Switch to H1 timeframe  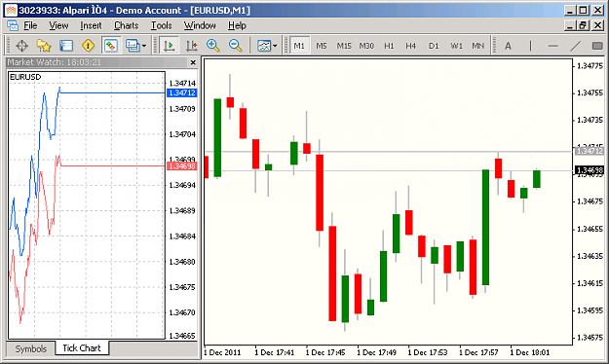389,46
